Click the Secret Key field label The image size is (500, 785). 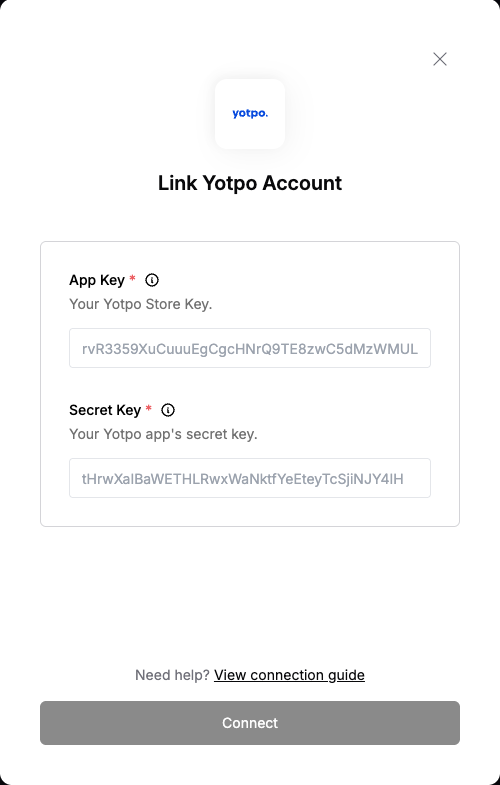[x=105, y=411]
